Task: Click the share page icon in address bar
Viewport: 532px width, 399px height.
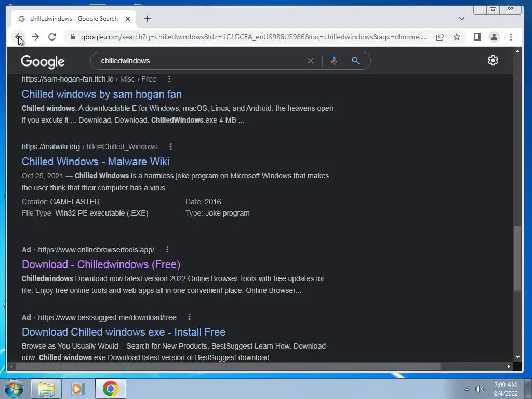Action: tap(440, 37)
